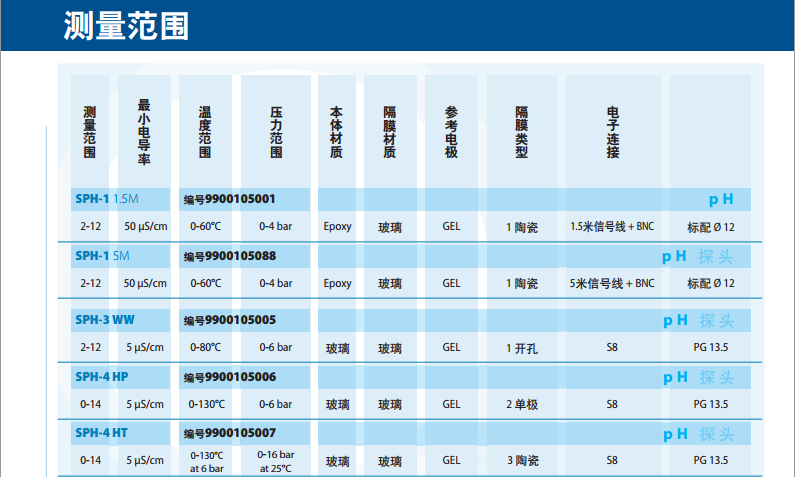Select the 压力范围 column header
795x477 pixels.
tap(276, 132)
